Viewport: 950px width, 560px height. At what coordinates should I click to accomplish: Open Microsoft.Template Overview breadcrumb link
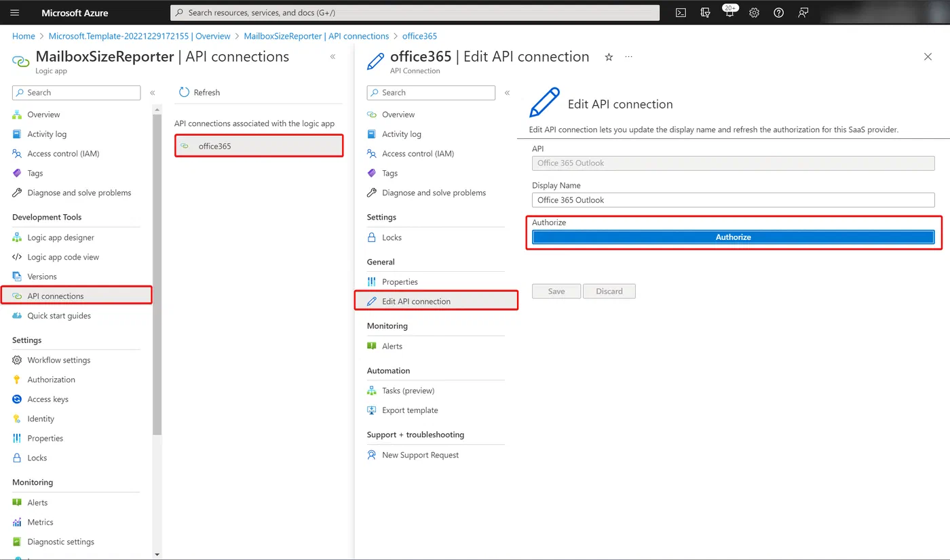click(140, 36)
